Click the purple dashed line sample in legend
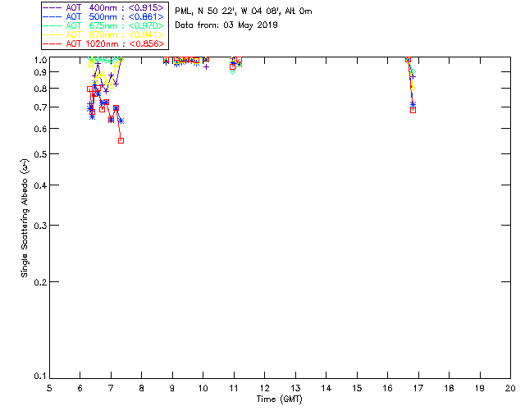The image size is (525, 420). 52,7
